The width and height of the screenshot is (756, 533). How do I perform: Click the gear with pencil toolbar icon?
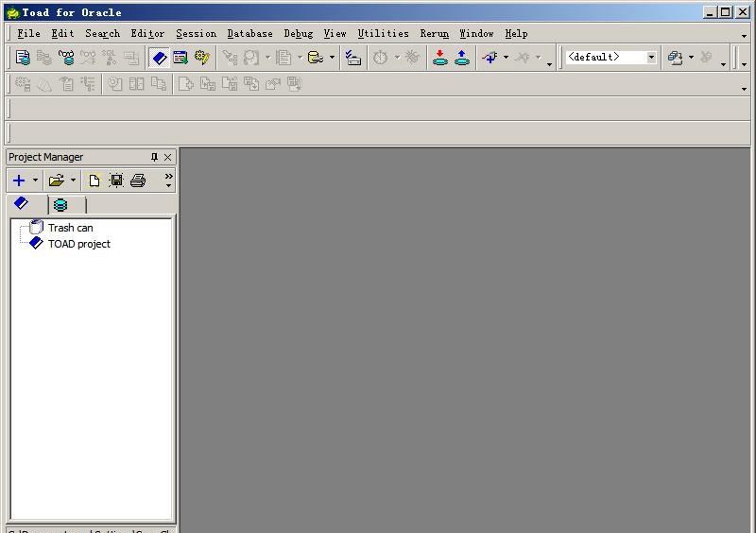click(202, 58)
